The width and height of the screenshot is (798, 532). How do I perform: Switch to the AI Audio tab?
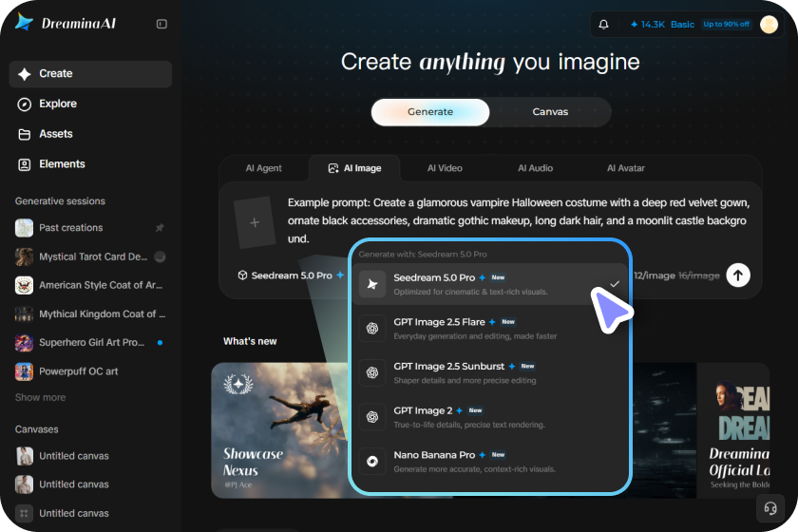(535, 168)
